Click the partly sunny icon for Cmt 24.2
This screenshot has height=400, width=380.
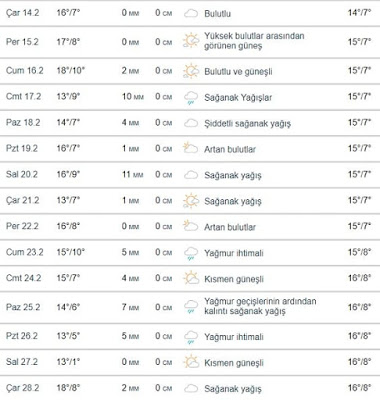tap(191, 278)
